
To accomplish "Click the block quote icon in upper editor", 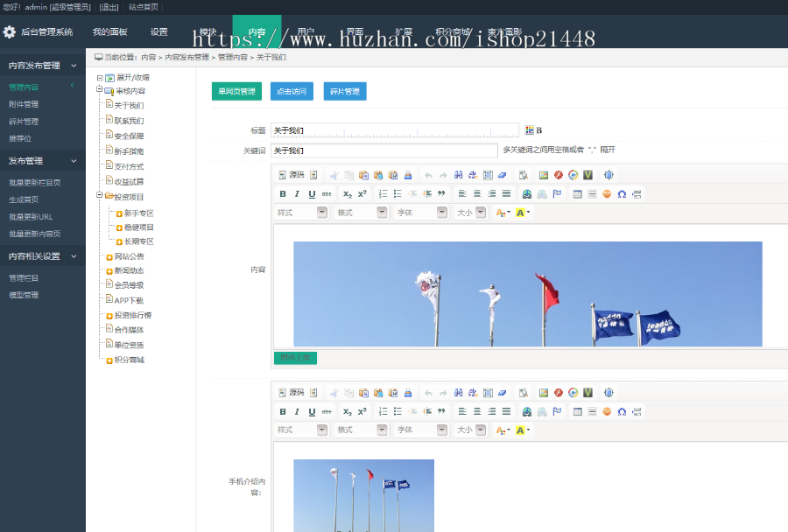I will tap(441, 193).
